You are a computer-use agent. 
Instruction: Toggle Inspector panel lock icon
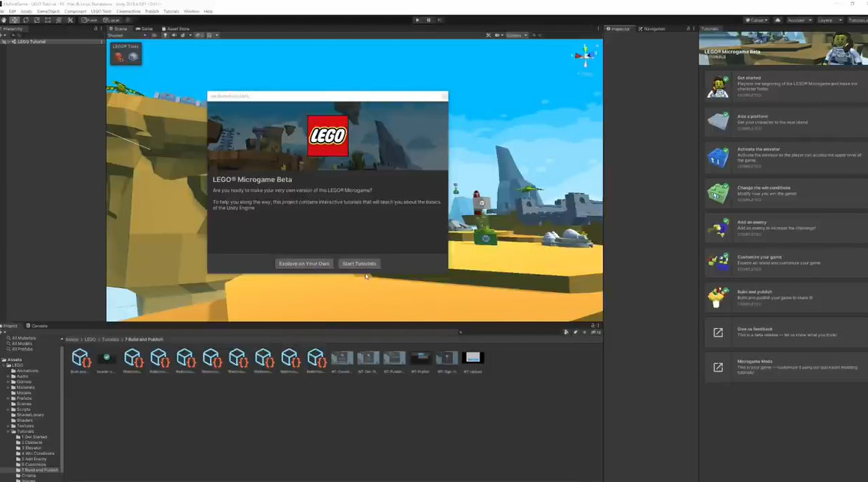pos(688,29)
